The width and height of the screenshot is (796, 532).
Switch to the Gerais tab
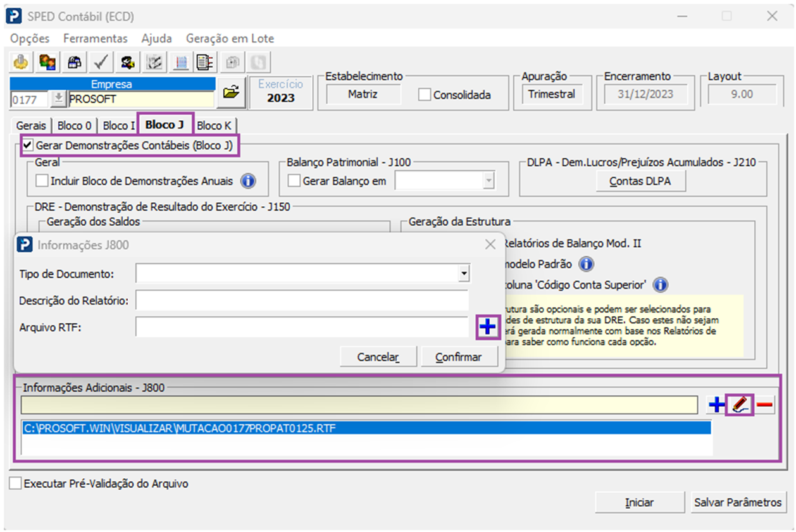tap(31, 126)
